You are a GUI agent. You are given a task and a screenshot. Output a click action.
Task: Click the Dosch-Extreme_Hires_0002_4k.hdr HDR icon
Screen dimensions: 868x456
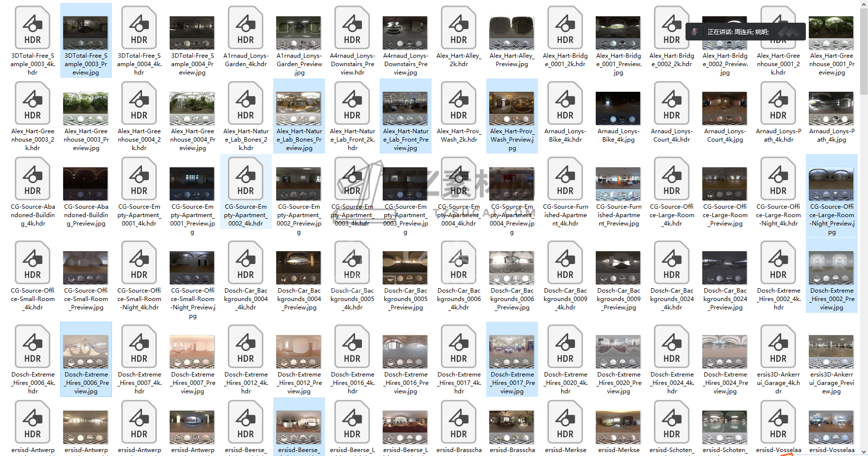coord(778,263)
